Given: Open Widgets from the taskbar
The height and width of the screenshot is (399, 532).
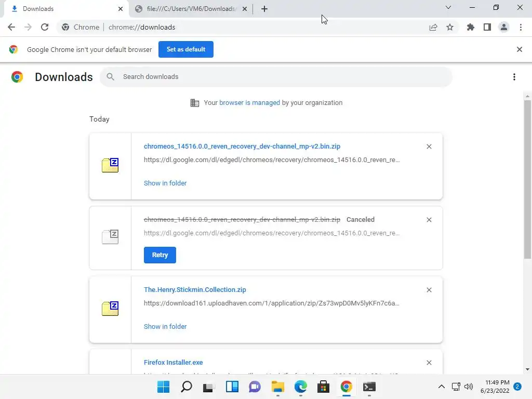Looking at the screenshot, I should (232, 387).
